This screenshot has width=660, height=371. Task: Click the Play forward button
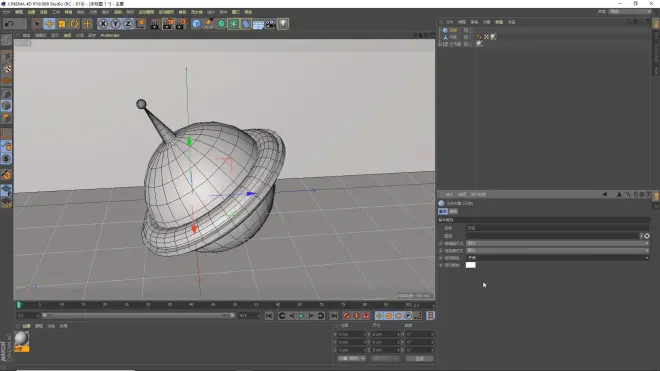[301, 316]
